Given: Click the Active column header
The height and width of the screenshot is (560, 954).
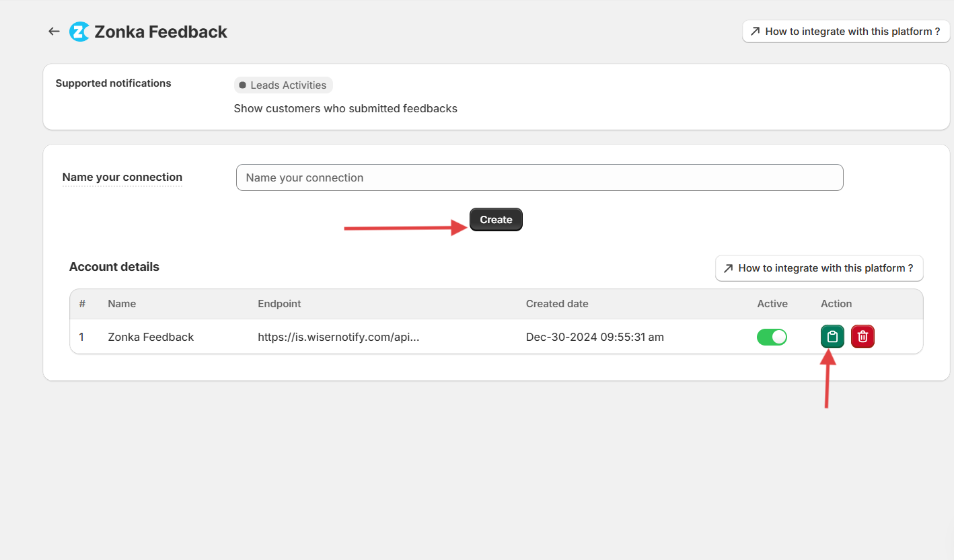Looking at the screenshot, I should pos(772,304).
